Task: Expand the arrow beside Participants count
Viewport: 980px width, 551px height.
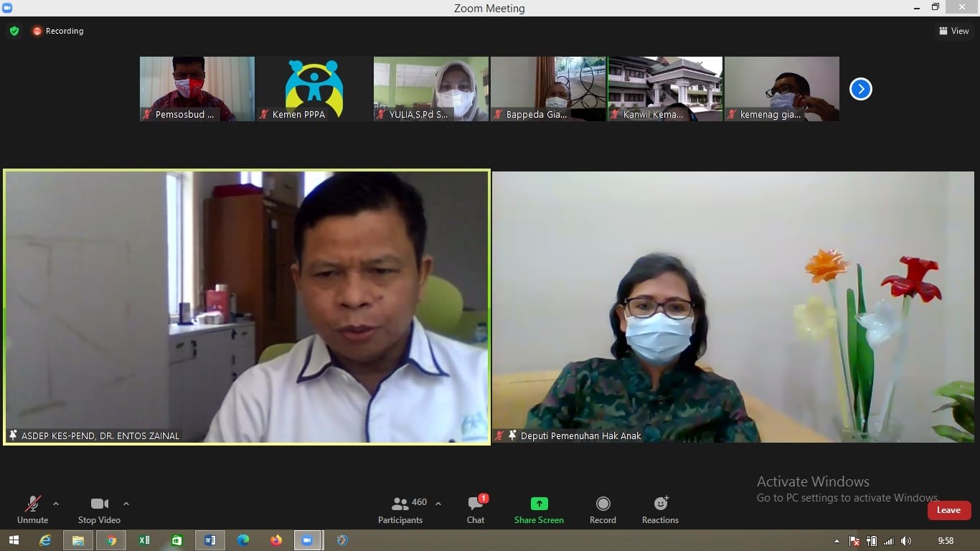Action: coord(438,504)
